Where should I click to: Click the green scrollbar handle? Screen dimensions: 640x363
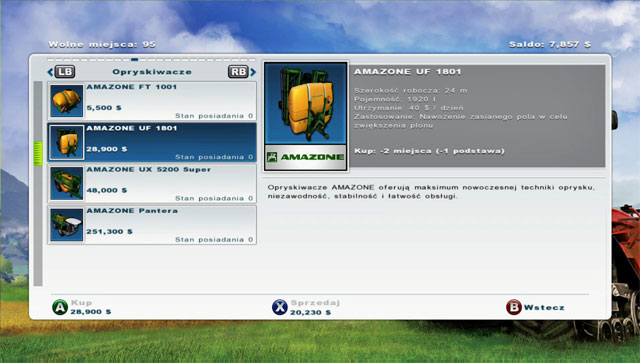pyautogui.click(x=38, y=153)
